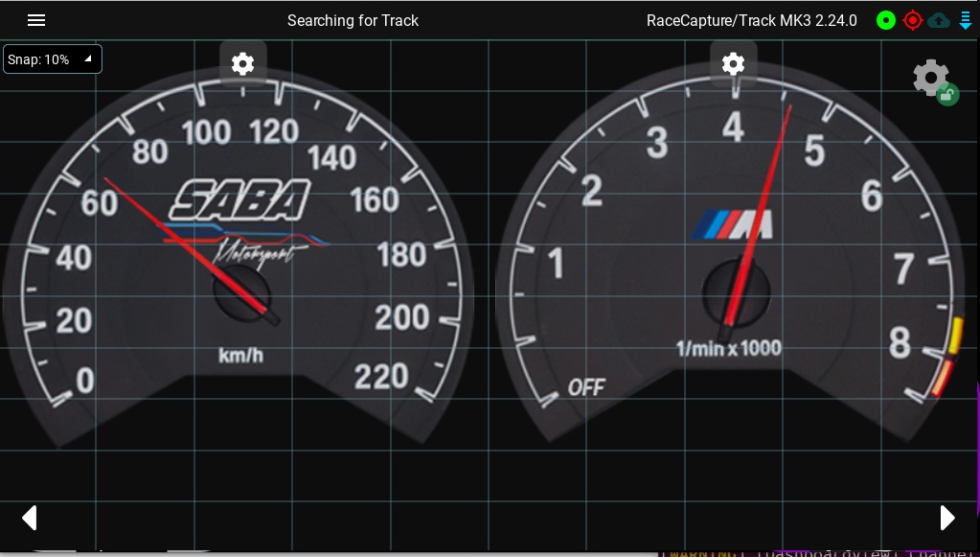Click the redline zone near 8 on tachometer
This screenshot has width=980, height=557.
947,358
